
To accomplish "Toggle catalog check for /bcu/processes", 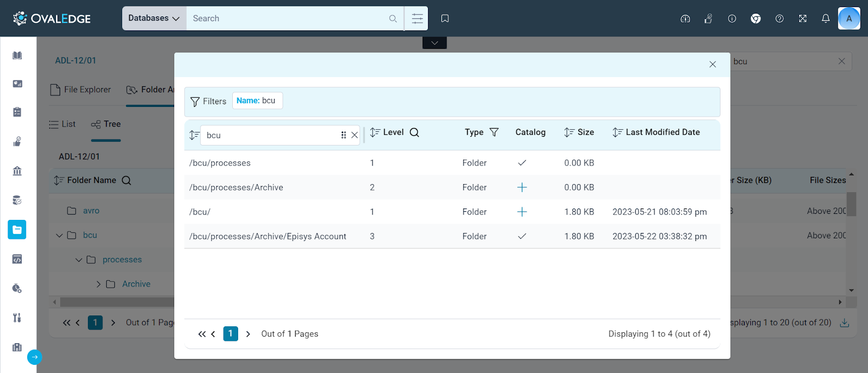I will pyautogui.click(x=522, y=163).
